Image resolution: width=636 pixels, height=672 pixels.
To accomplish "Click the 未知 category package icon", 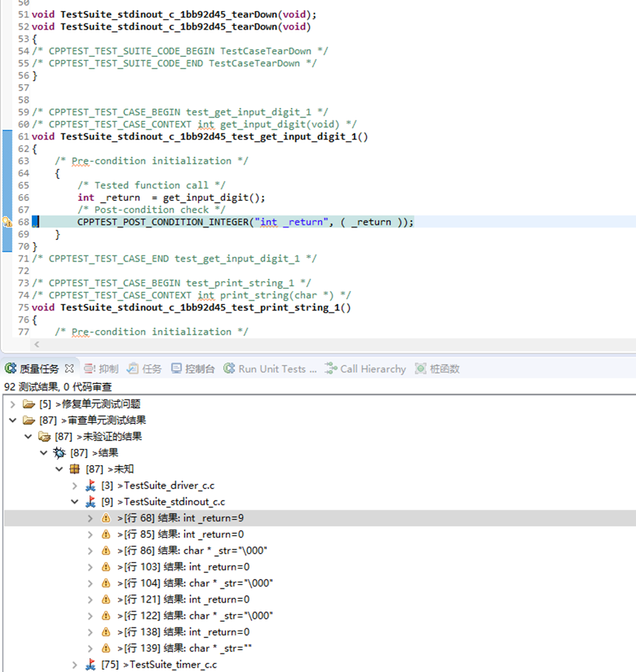I will tap(75, 469).
